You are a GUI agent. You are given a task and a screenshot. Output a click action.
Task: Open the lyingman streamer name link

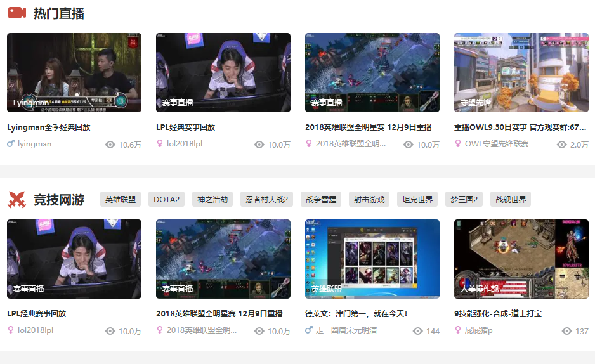click(x=34, y=144)
